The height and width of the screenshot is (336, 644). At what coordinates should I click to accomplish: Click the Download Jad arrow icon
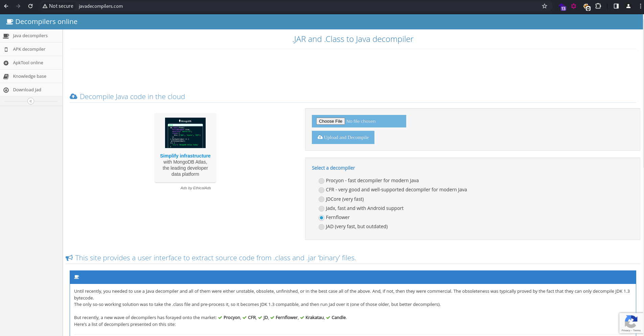(x=6, y=90)
